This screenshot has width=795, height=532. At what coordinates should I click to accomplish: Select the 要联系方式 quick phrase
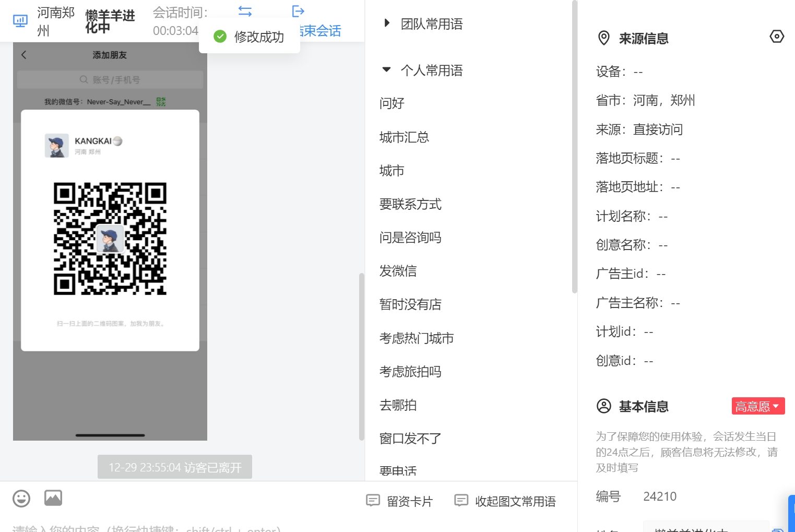[410, 204]
